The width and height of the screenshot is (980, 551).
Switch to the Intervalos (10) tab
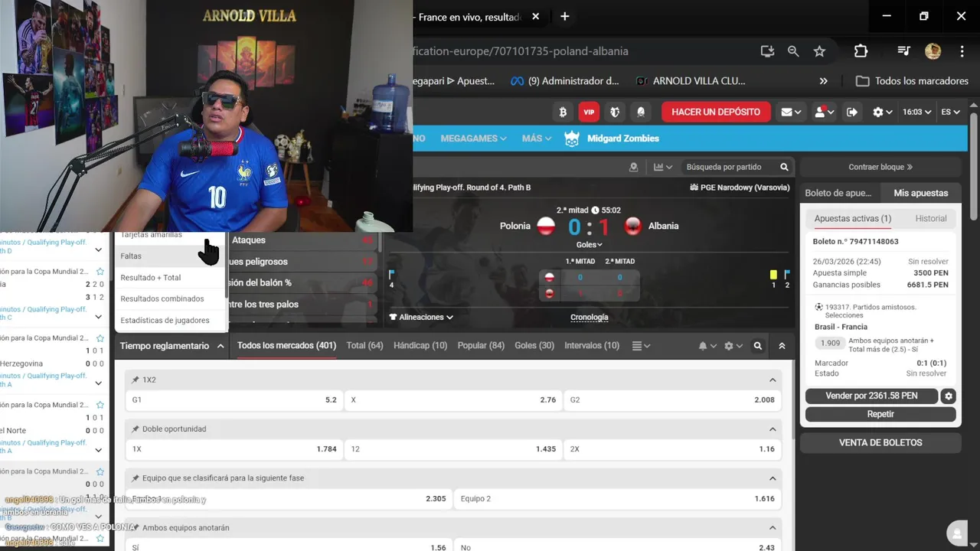pyautogui.click(x=592, y=346)
